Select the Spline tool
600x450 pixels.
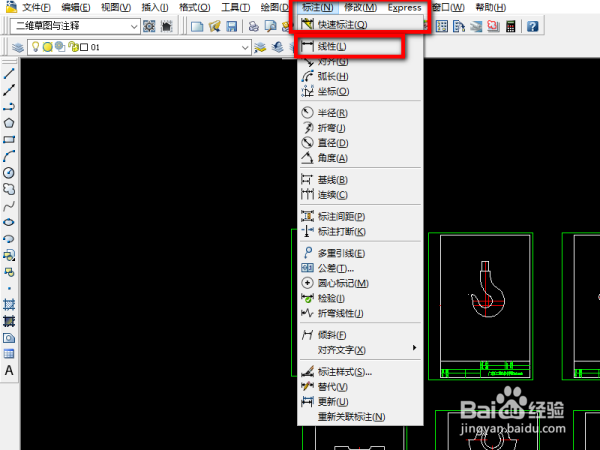tap(9, 206)
